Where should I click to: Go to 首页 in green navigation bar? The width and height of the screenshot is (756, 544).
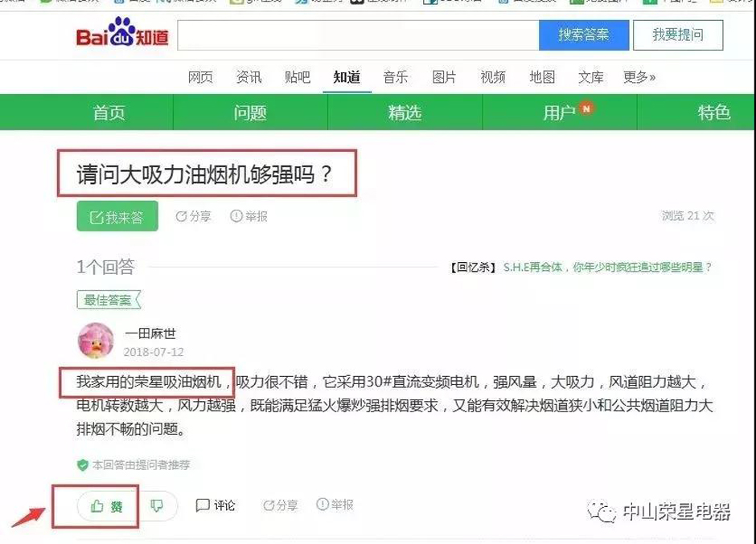click(x=109, y=112)
